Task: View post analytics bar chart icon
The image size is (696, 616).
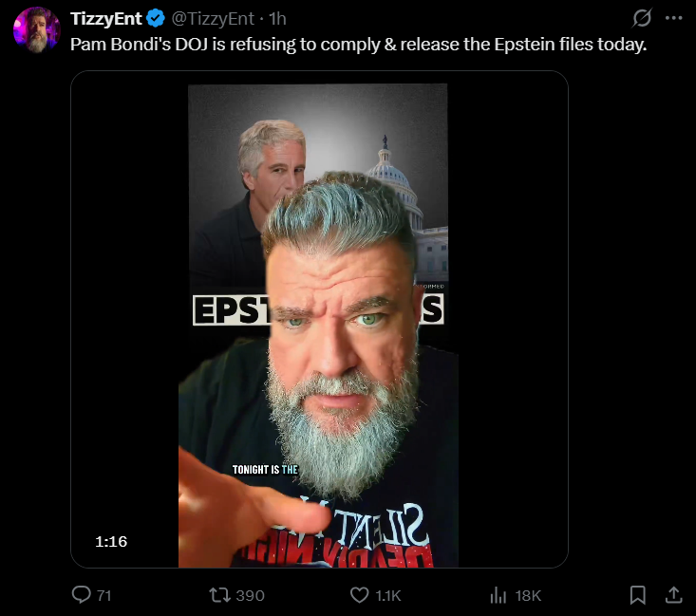Action: tap(498, 595)
